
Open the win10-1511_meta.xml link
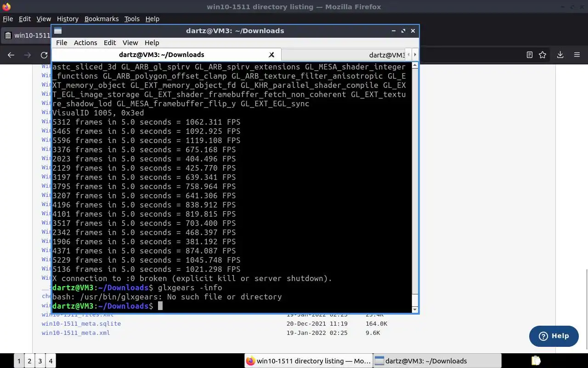76,333
